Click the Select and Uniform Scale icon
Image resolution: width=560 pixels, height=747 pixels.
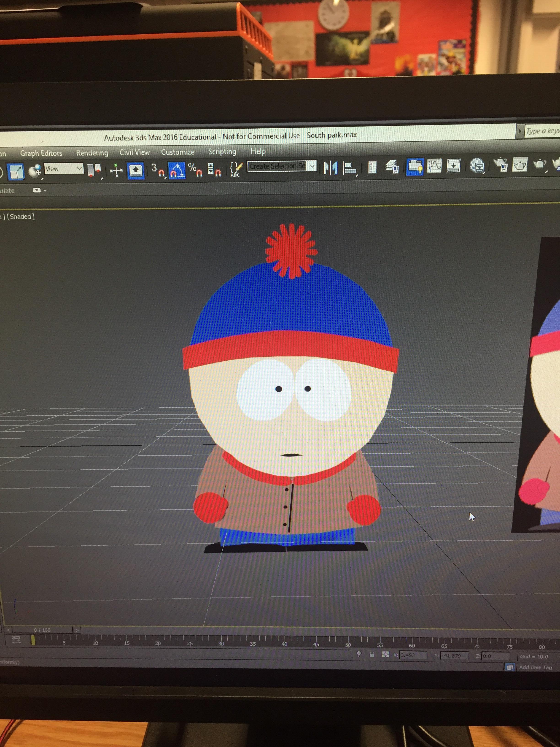click(16, 171)
